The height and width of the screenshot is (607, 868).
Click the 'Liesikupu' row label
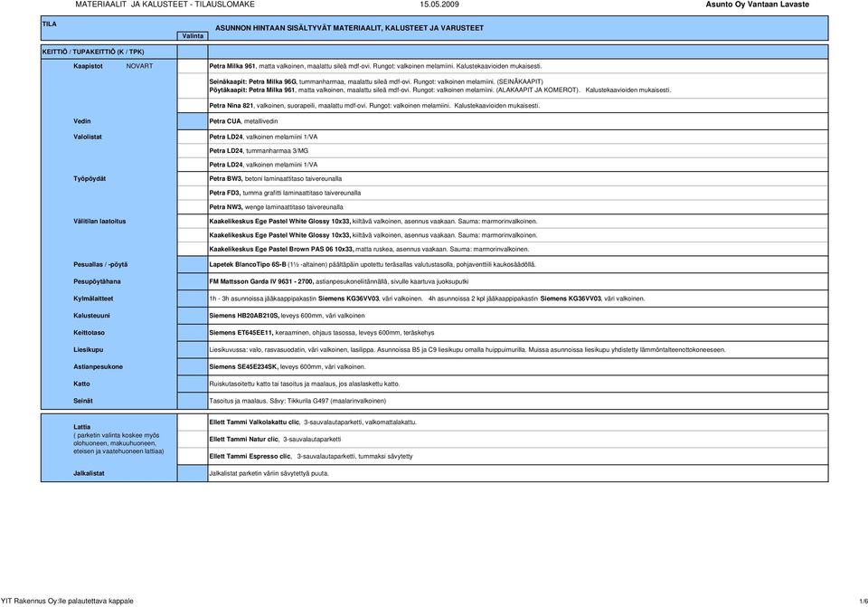(88, 350)
